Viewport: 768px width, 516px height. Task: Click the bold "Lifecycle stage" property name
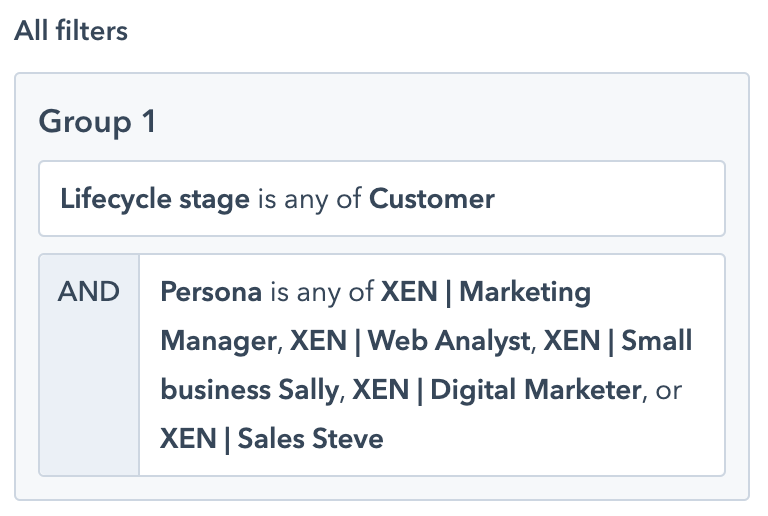154,199
